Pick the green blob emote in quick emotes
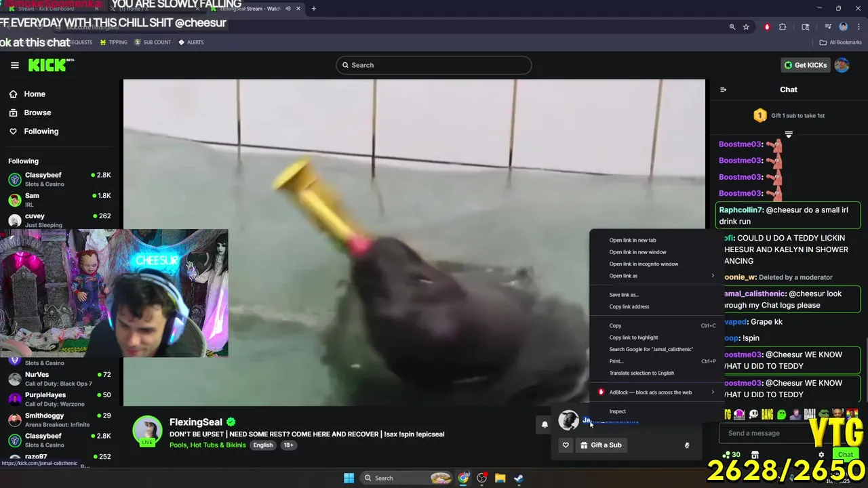This screenshot has width=868, height=488. point(781,414)
